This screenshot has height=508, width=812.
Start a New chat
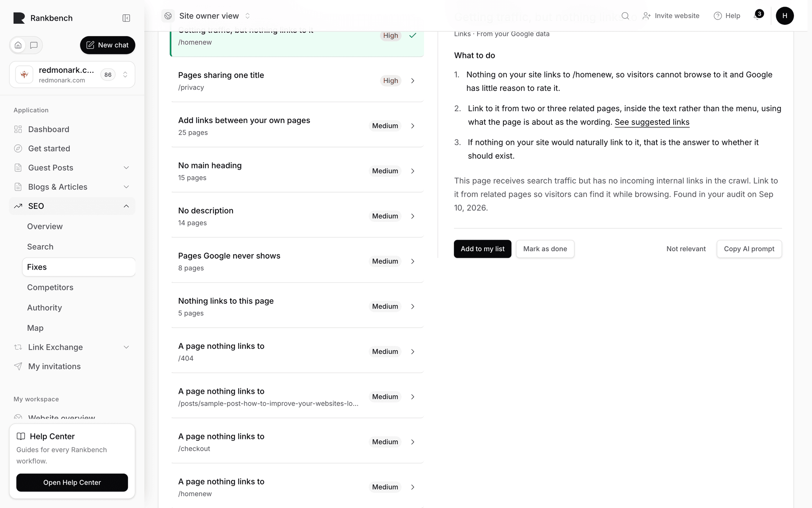click(x=107, y=45)
